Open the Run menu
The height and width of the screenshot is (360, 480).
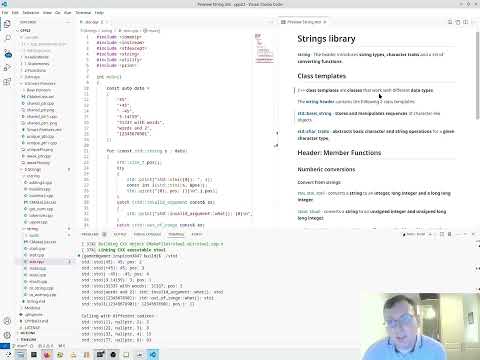tap(68, 13)
